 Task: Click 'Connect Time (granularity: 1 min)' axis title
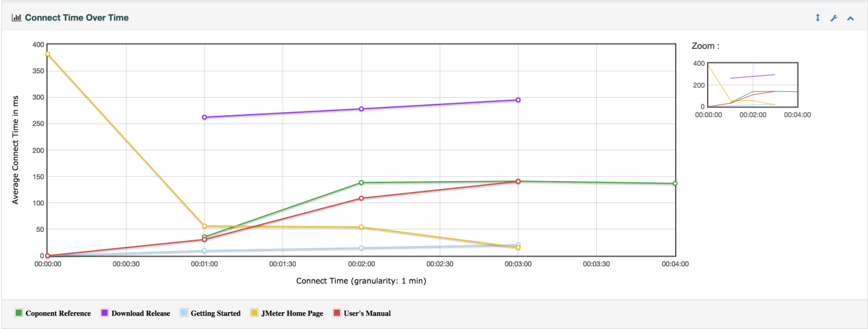pyautogui.click(x=362, y=281)
